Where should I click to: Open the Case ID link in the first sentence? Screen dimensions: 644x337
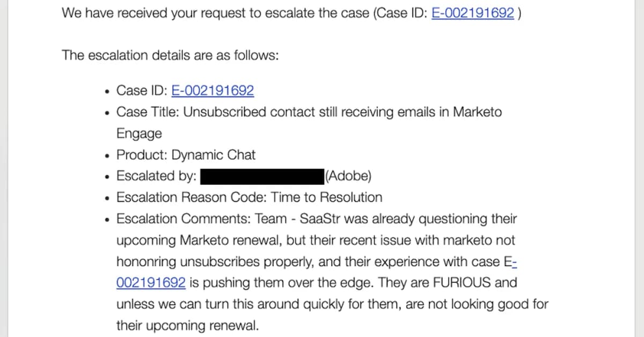tap(472, 13)
